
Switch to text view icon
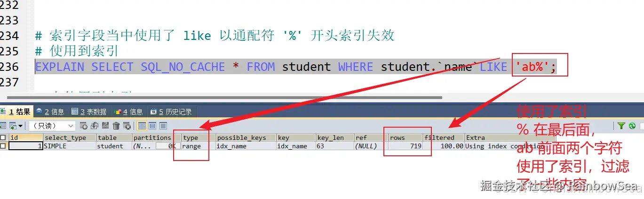click(x=163, y=126)
